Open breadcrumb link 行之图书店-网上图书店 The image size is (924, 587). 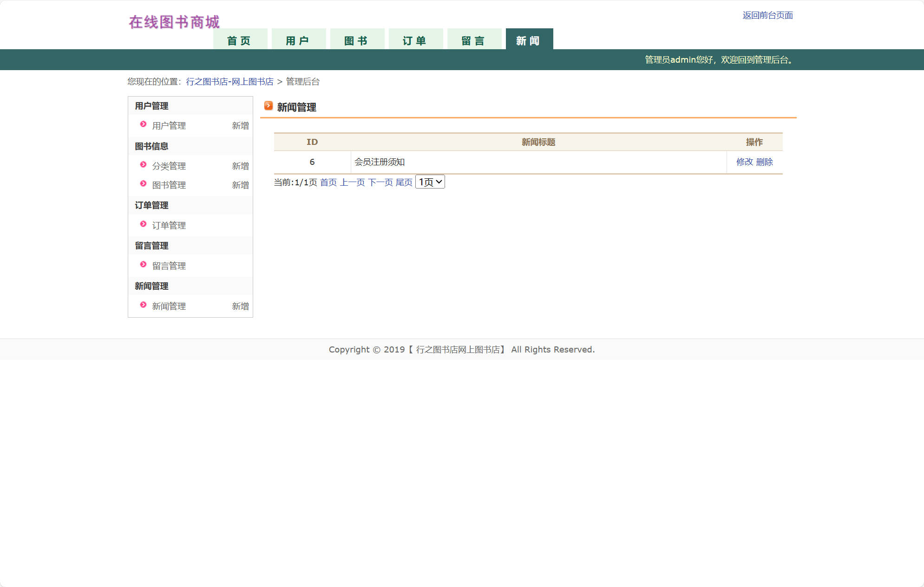click(229, 81)
